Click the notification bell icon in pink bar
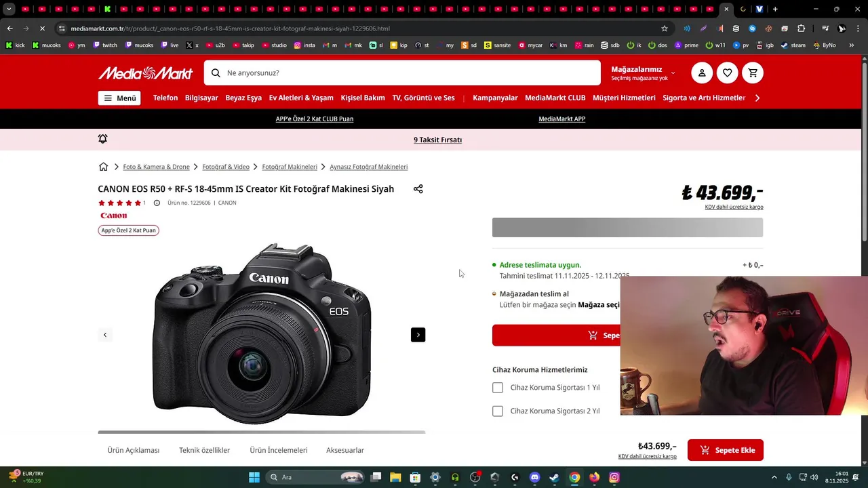This screenshot has height=488, width=868. coord(103,139)
